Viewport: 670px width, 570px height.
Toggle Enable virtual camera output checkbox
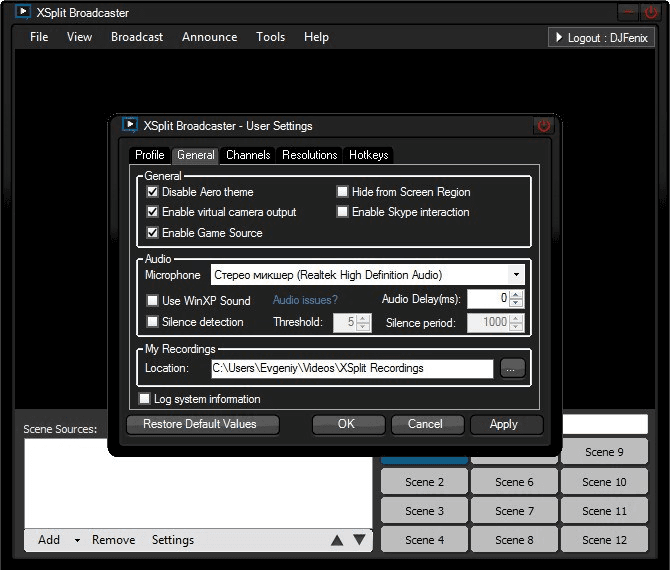pyautogui.click(x=153, y=212)
